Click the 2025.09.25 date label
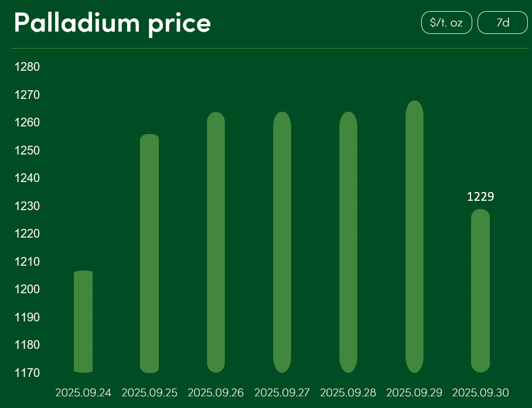Image resolution: width=532 pixels, height=408 pixels. (149, 392)
